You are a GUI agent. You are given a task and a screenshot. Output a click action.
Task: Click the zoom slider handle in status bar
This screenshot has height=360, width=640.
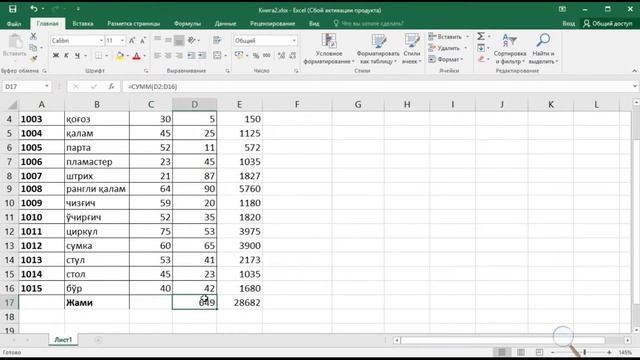[584, 352]
